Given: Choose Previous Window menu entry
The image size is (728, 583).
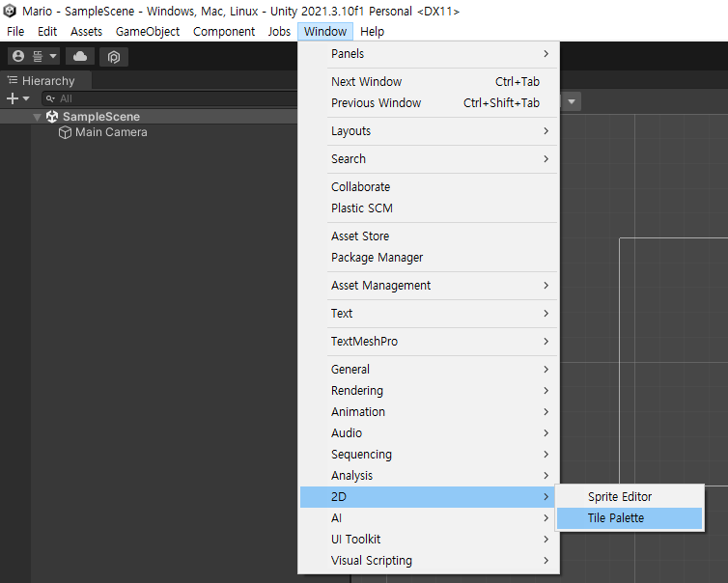Looking at the screenshot, I should (x=429, y=103).
